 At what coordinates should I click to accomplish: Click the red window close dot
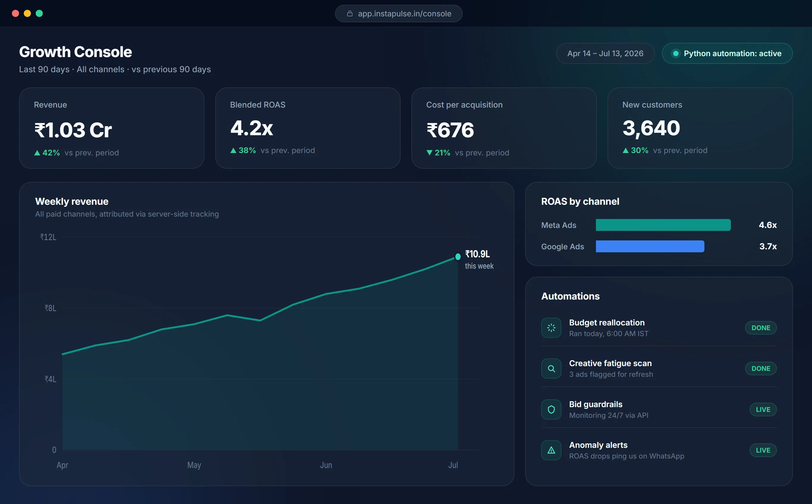(15, 13)
